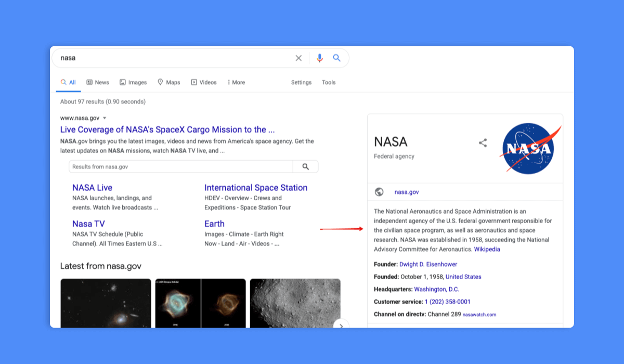Click the blue search magnifier icon
Viewport: 624px width, 364px height.
click(336, 58)
